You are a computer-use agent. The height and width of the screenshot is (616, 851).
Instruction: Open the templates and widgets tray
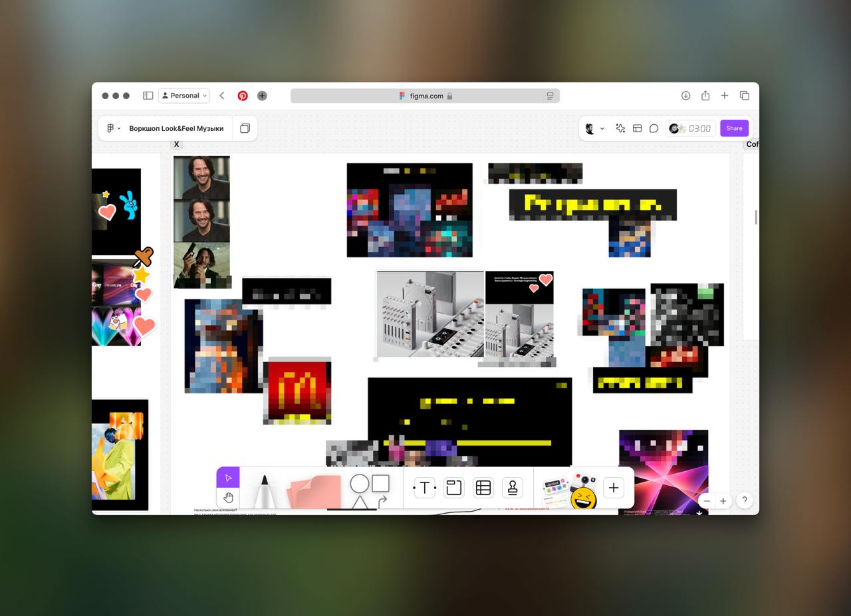coord(555,492)
